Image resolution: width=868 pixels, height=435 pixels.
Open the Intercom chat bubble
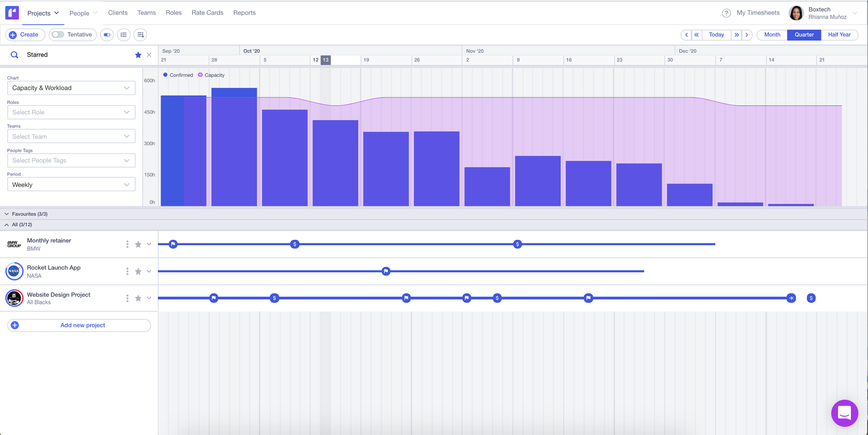pos(845,413)
